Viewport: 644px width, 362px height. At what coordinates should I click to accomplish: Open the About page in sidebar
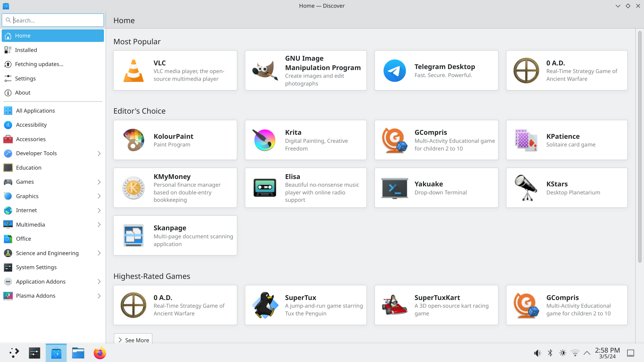click(53, 93)
